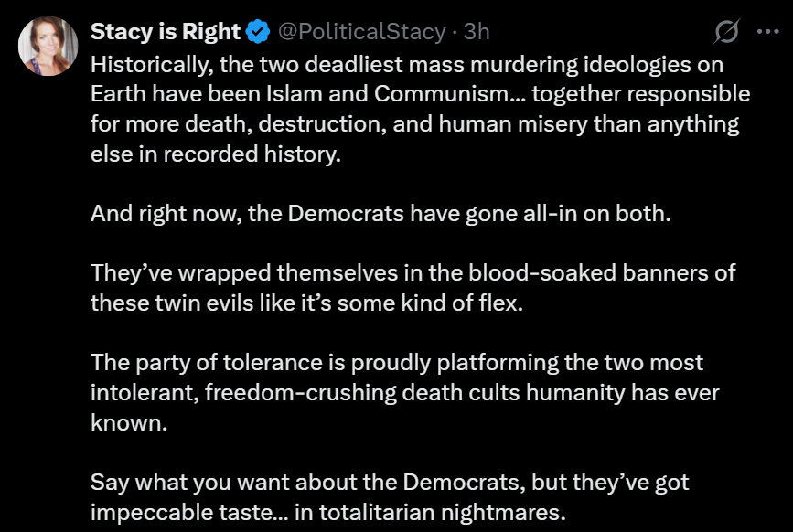Viewport: 793px width, 532px height.
Task: Click the "3h" post timestamp
Action: coord(477,32)
